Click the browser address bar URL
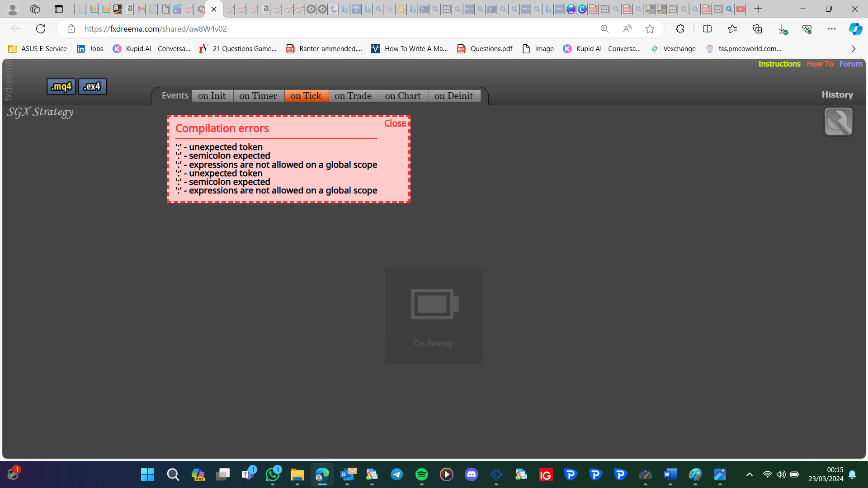Viewport: 868px width, 488px height. click(x=156, y=29)
